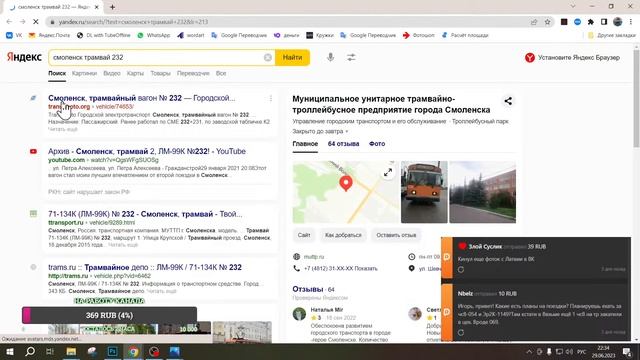Share the Smolensk enterprise card
The image size is (640, 360).
(508, 101)
